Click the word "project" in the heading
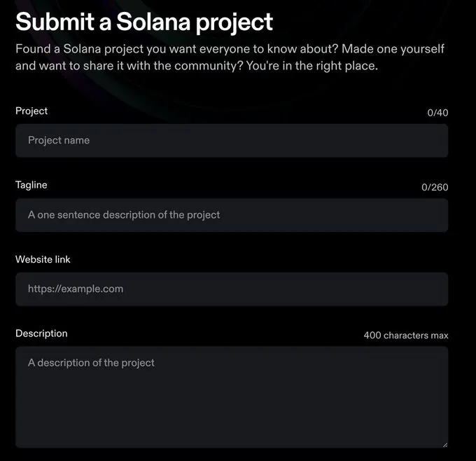The width and height of the screenshot is (476, 461). click(x=233, y=23)
